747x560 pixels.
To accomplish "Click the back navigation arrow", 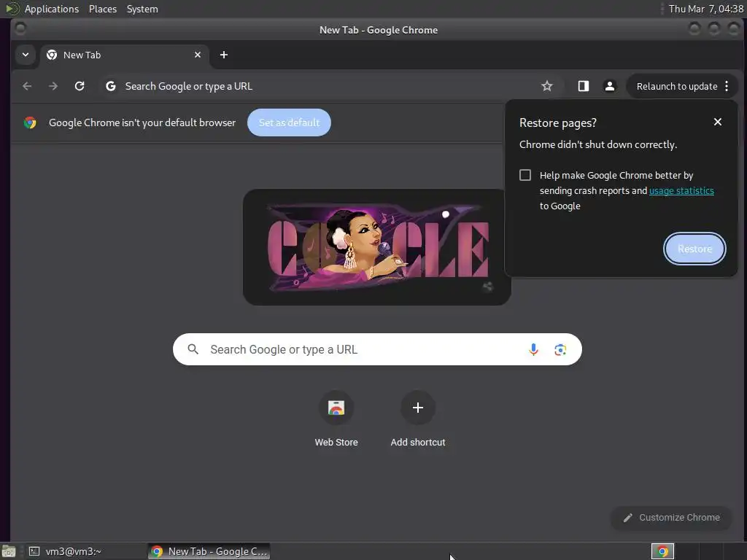I will click(27, 86).
